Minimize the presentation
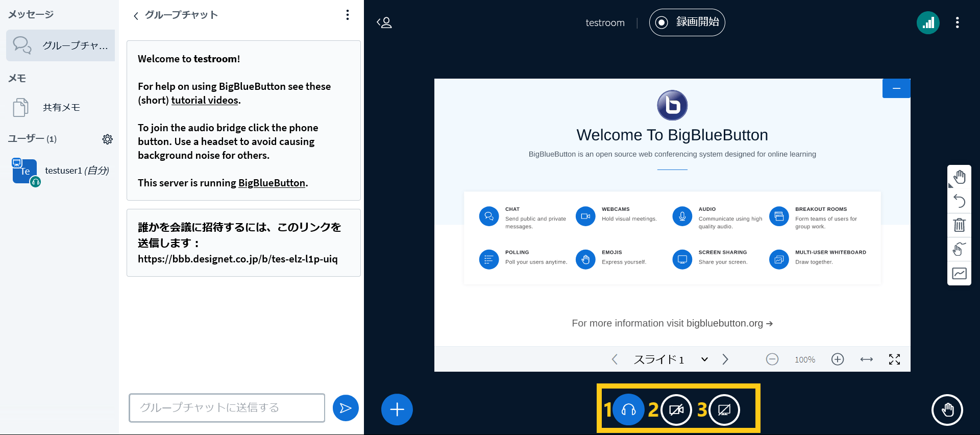980x435 pixels. point(896,88)
